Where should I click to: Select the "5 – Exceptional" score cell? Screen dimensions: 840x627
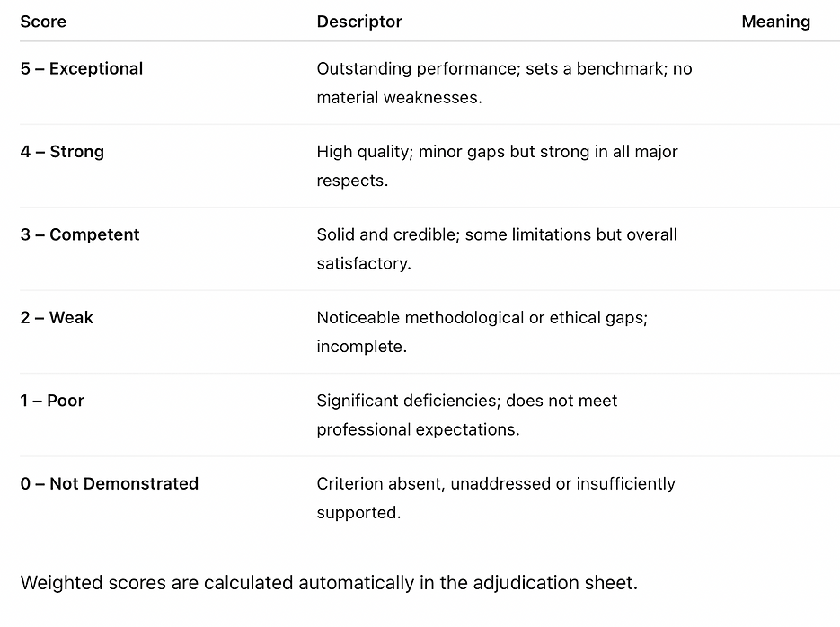(82, 69)
